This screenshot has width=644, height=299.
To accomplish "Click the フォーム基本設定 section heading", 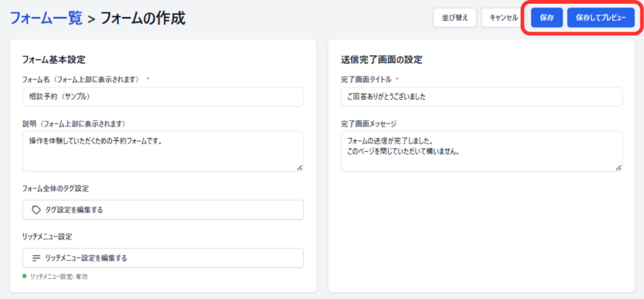I will click(x=53, y=60).
